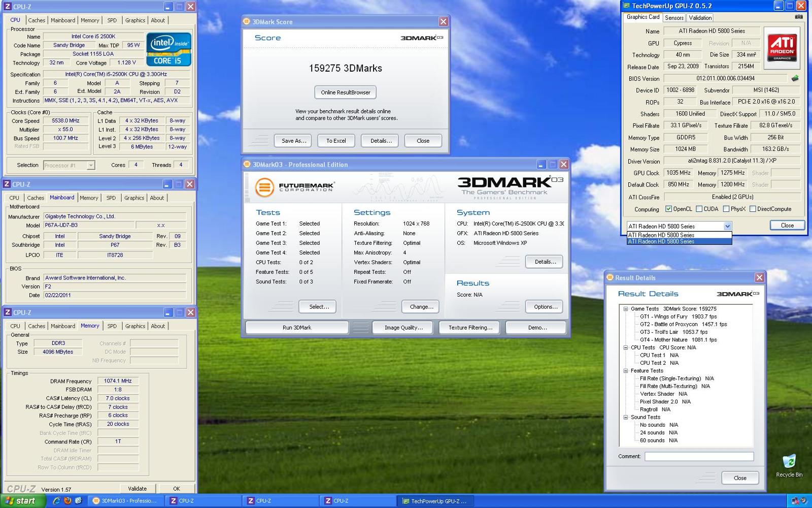
Task: Collapse the Game Tests tree node
Action: 626,309
